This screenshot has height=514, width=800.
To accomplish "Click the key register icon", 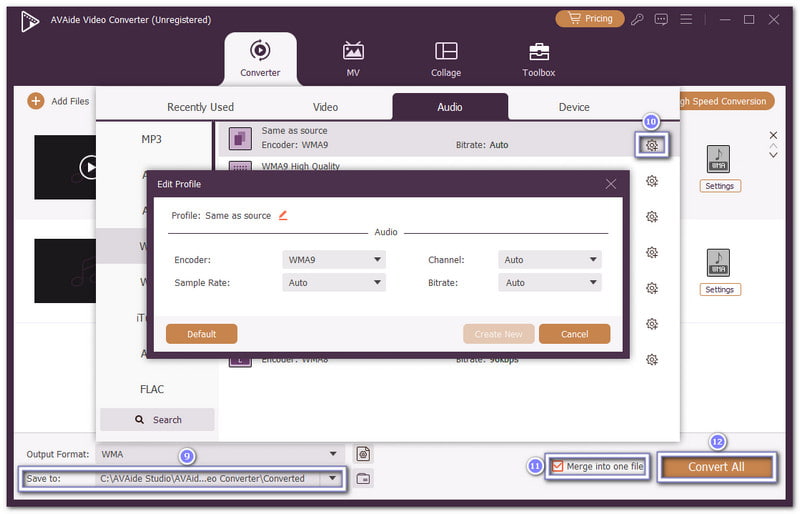I will coord(637,19).
